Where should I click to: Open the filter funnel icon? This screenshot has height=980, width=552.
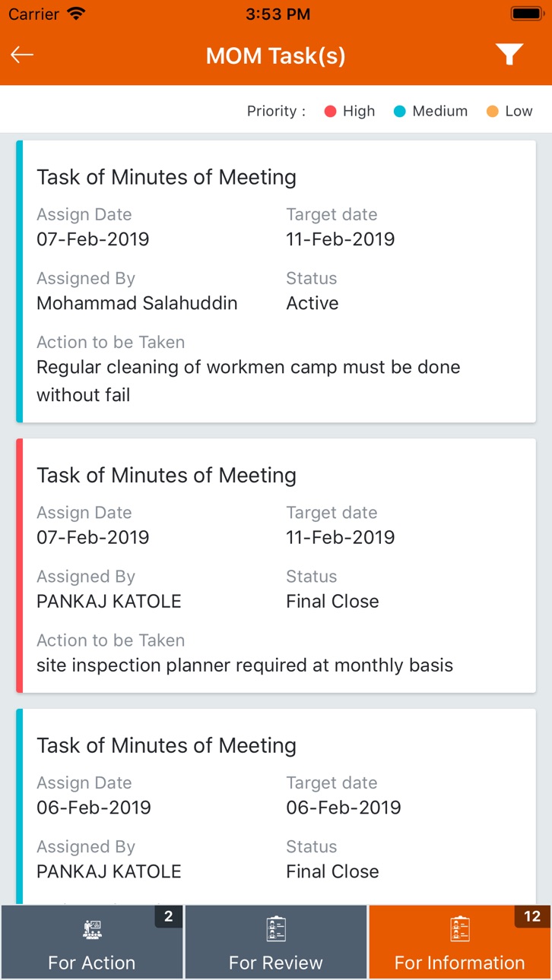(x=509, y=54)
